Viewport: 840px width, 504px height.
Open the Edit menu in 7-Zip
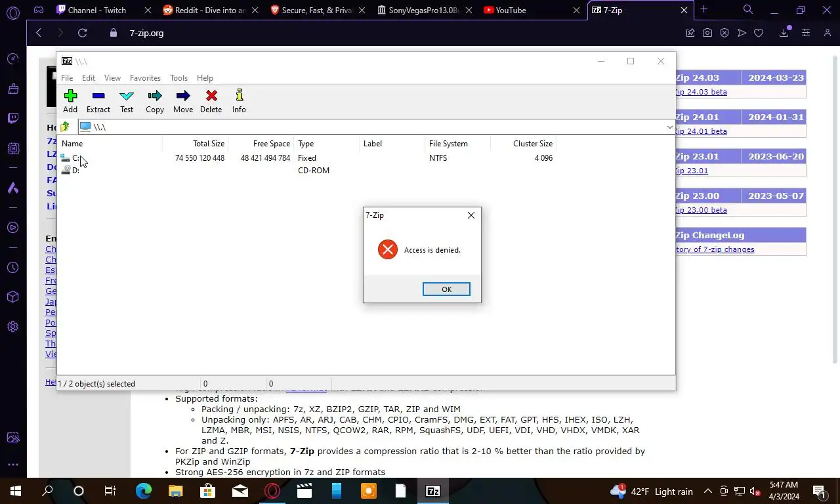coord(89,77)
